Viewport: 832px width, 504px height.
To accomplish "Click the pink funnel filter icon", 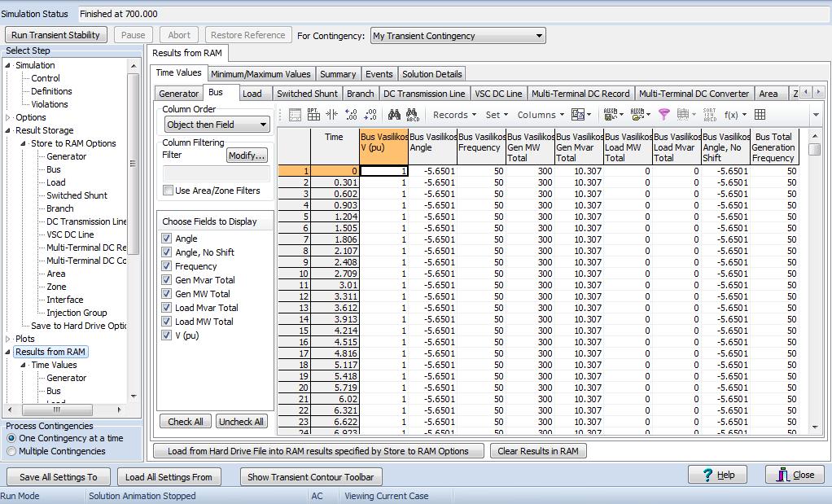I will tap(663, 115).
